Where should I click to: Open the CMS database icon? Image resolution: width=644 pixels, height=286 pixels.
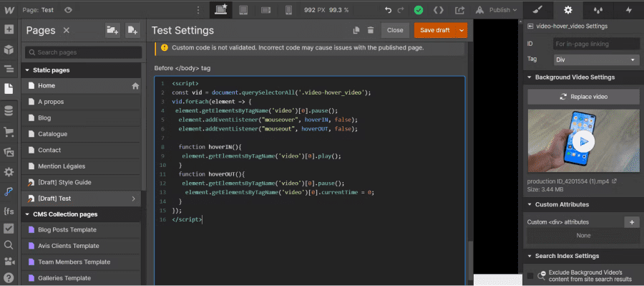[x=9, y=110]
